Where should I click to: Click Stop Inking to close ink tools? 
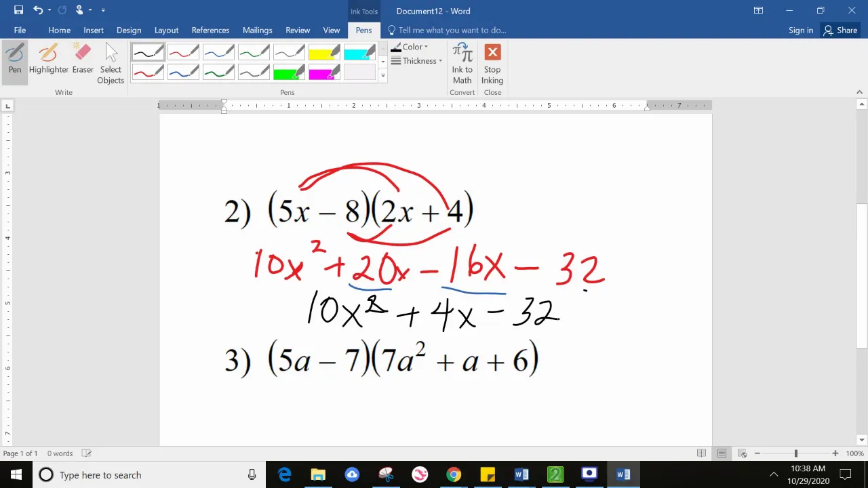[492, 64]
